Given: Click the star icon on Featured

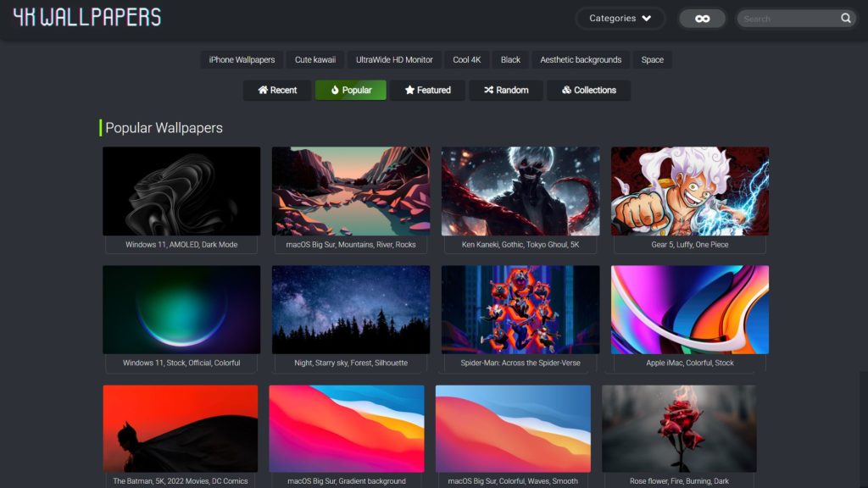Looking at the screenshot, I should point(409,90).
